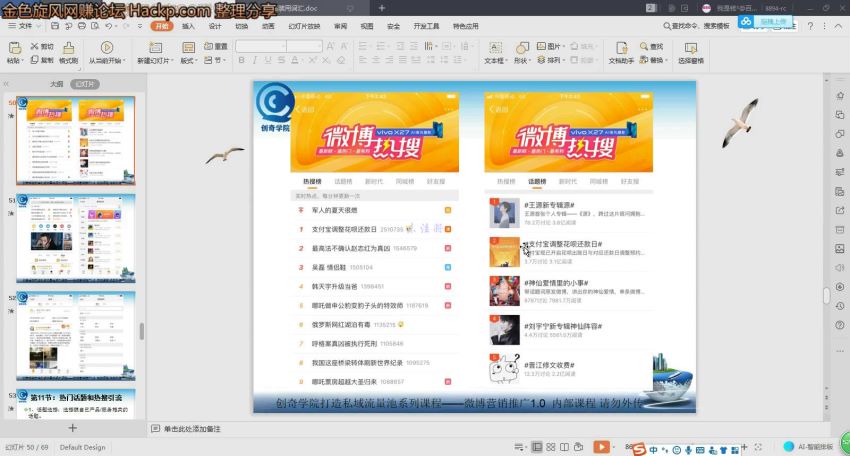The width and height of the screenshot is (850, 456).
Task: Collapse the ribbon with the chevron
Action: tap(839, 25)
